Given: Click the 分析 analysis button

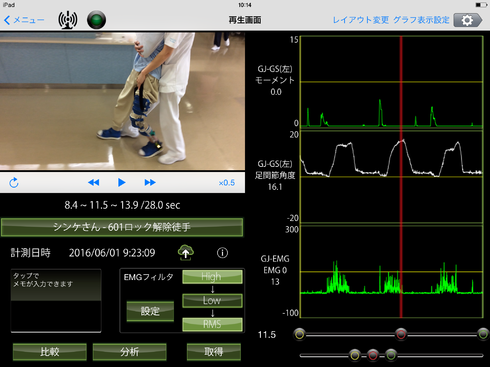Looking at the screenshot, I should tap(129, 352).
